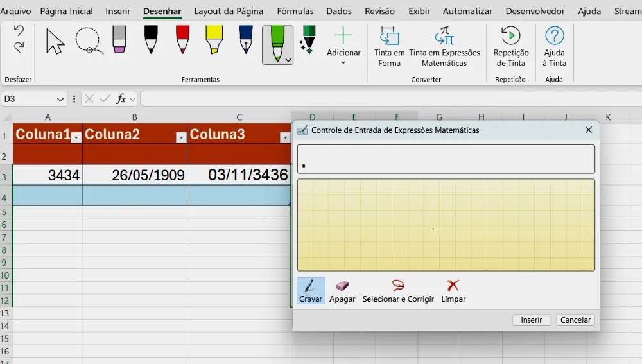Expand the dropdown next to fx
The image size is (642, 364).
pos(132,99)
